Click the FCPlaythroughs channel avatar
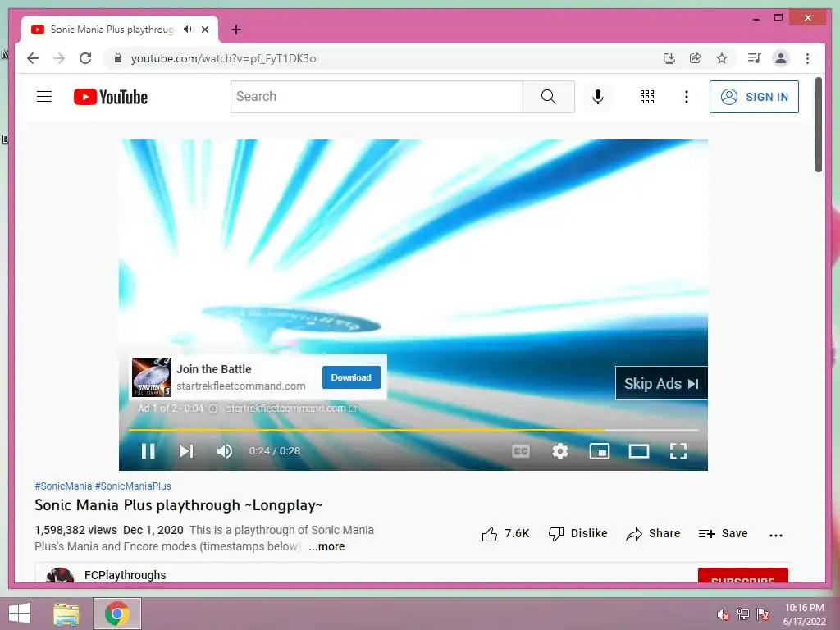 [x=60, y=575]
